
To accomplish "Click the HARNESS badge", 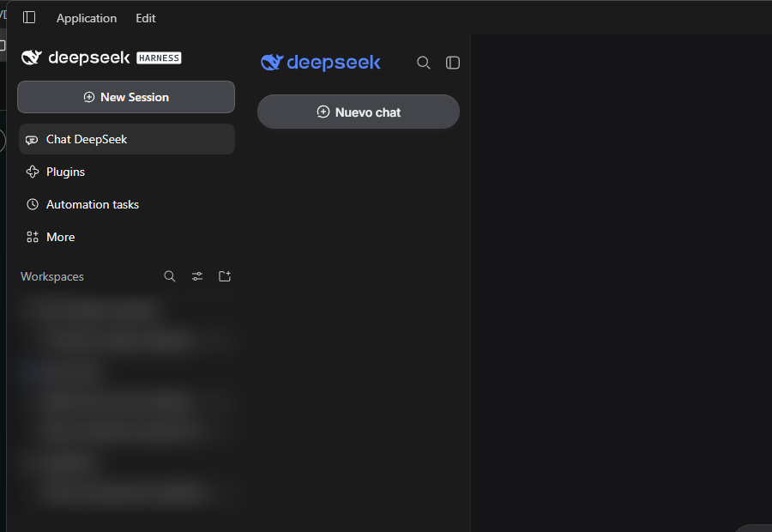I will click(159, 58).
